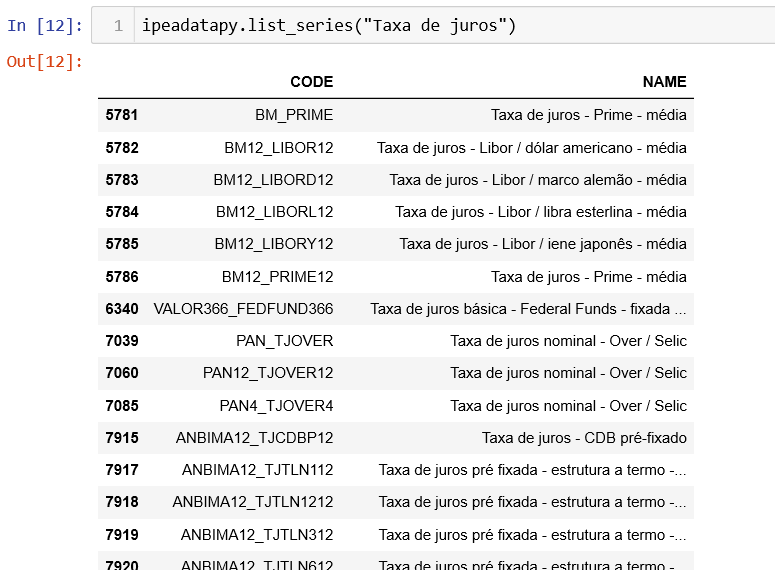Screen dimensions: 775x570
Task: Click ANBIMA12_TJCDBP12 code cell
Action: 254,438
